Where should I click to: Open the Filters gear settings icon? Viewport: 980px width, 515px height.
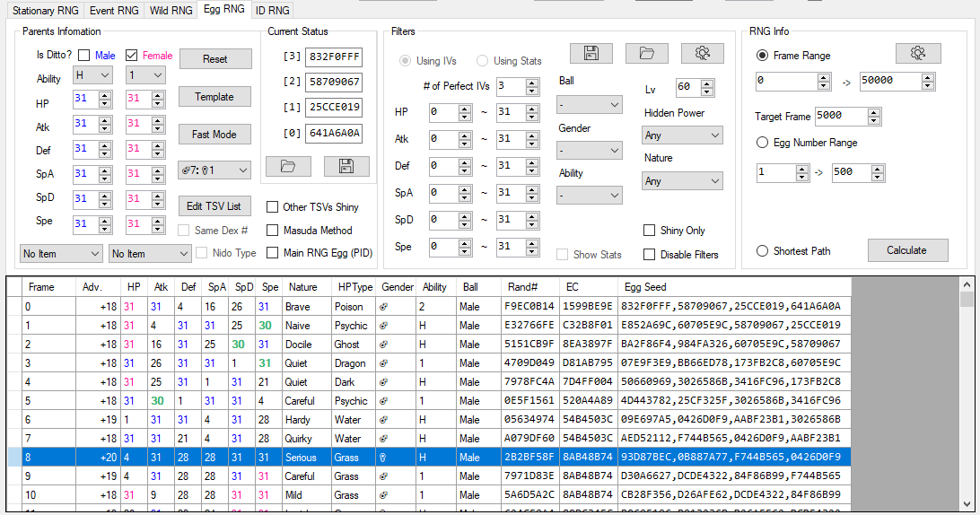coord(702,54)
